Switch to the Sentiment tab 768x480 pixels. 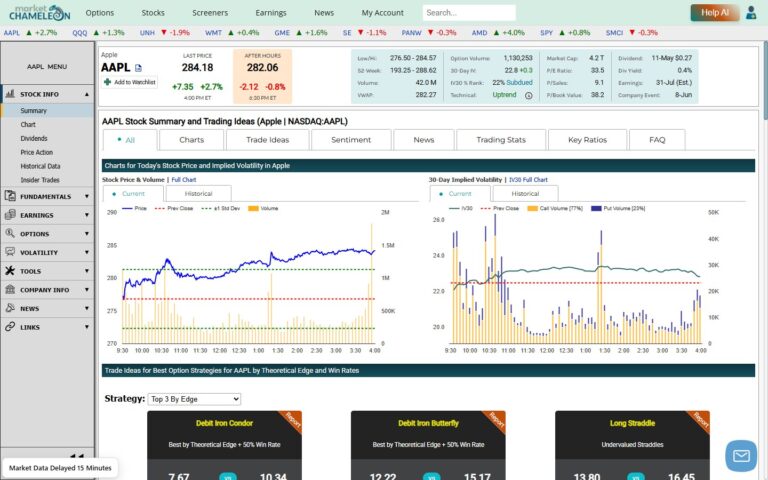pos(351,140)
